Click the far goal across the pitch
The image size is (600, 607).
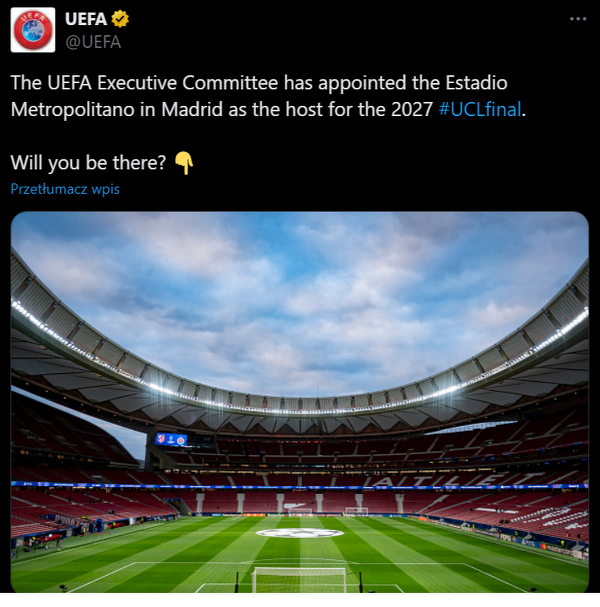[299, 510]
